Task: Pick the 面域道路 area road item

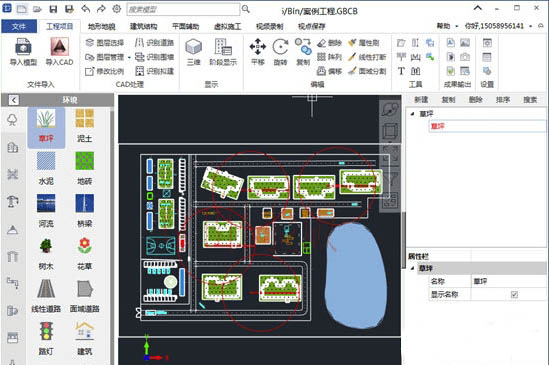Action: click(x=84, y=296)
